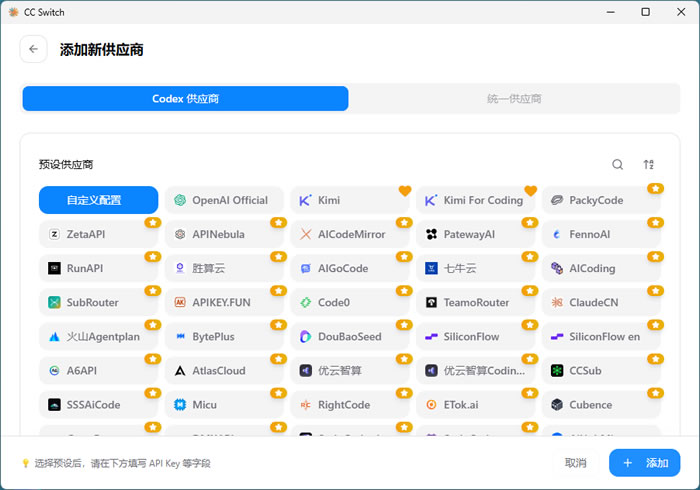The width and height of the screenshot is (700, 490).
Task: Go back with the arrow button
Action: coord(33,49)
